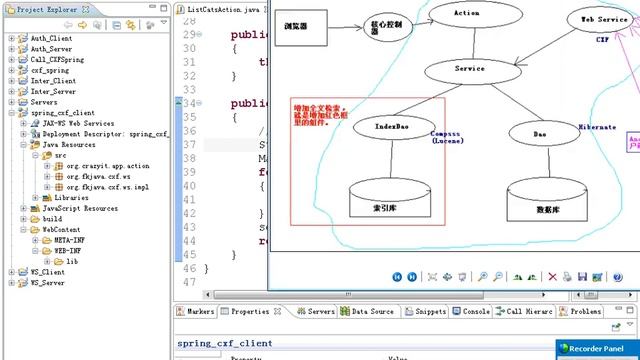Rotate the image counterclockwise
This screenshot has width=640, height=360.
pos(532,277)
